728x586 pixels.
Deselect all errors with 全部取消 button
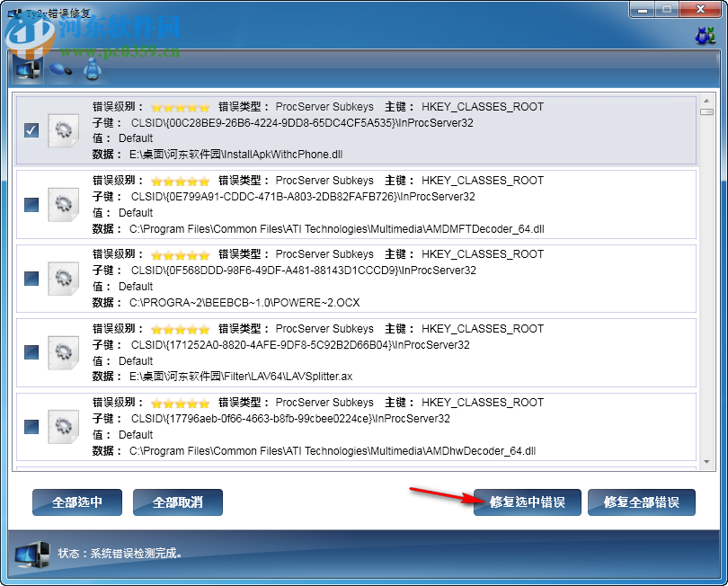(x=177, y=502)
